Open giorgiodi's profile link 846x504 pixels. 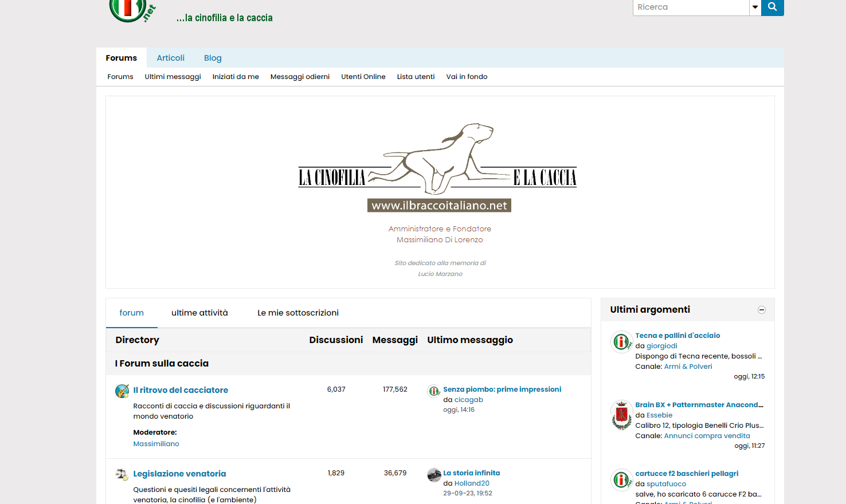coord(662,346)
